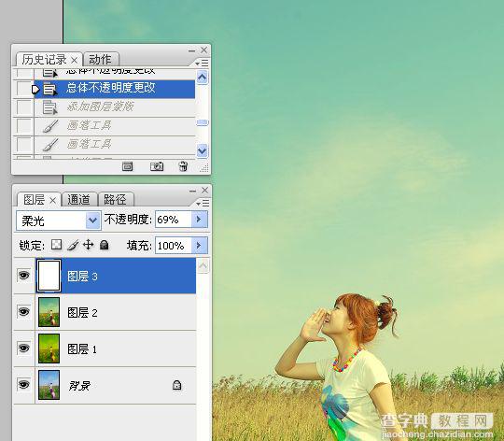Set history brush source box for 添加图层蒙版
This screenshot has width=504, height=441.
point(23,107)
